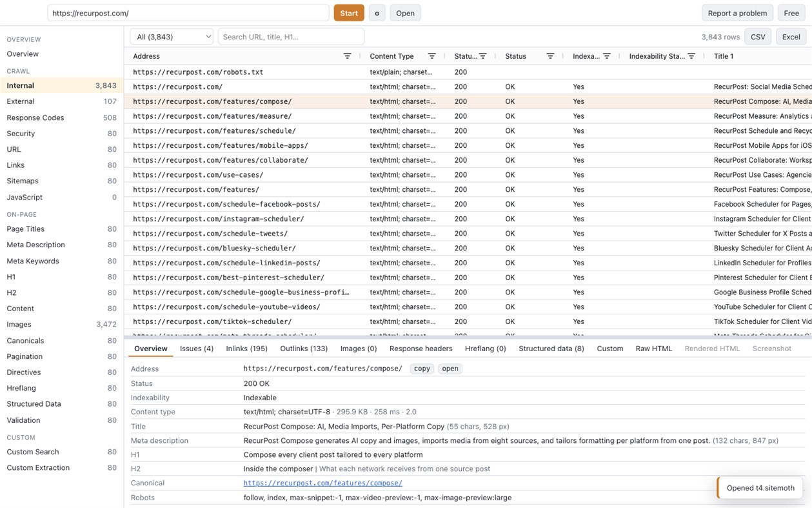Open the Custom detail tab
Image resolution: width=812 pixels, height=508 pixels.
[609, 349]
